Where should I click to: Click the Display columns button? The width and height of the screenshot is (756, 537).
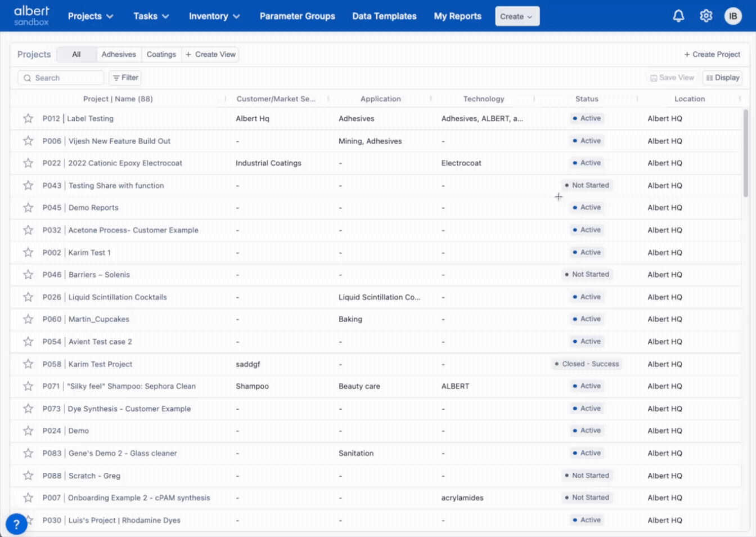point(722,78)
